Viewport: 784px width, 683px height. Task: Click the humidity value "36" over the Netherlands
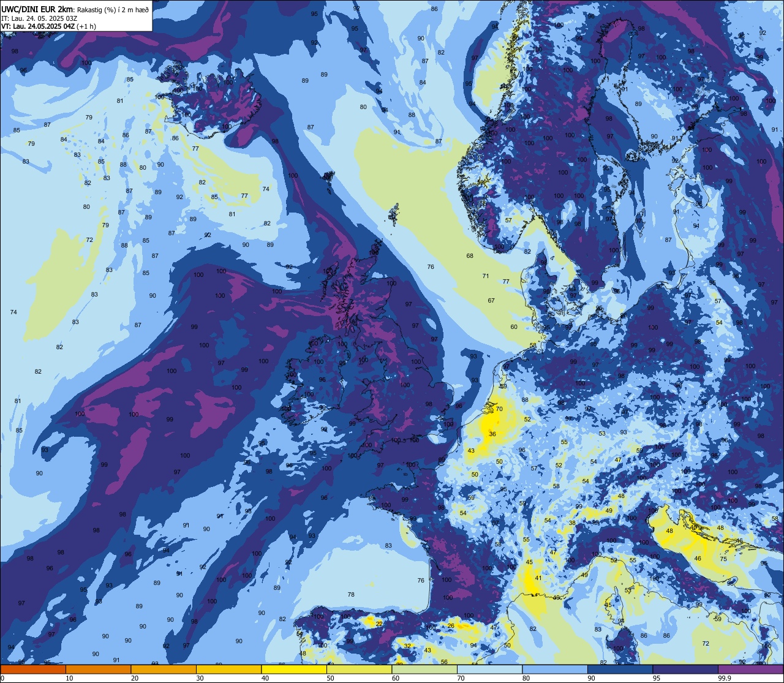[492, 434]
